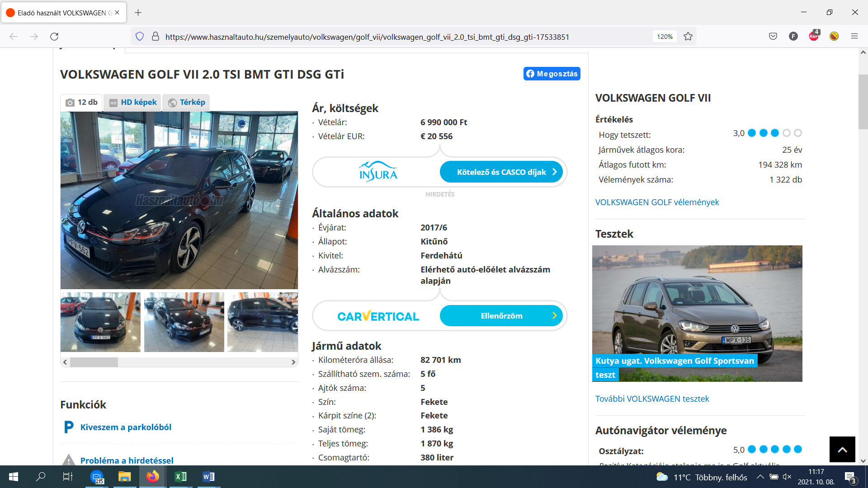The width and height of the screenshot is (868, 488).
Task: Click the scrollbar down arrow
Action: point(863,461)
